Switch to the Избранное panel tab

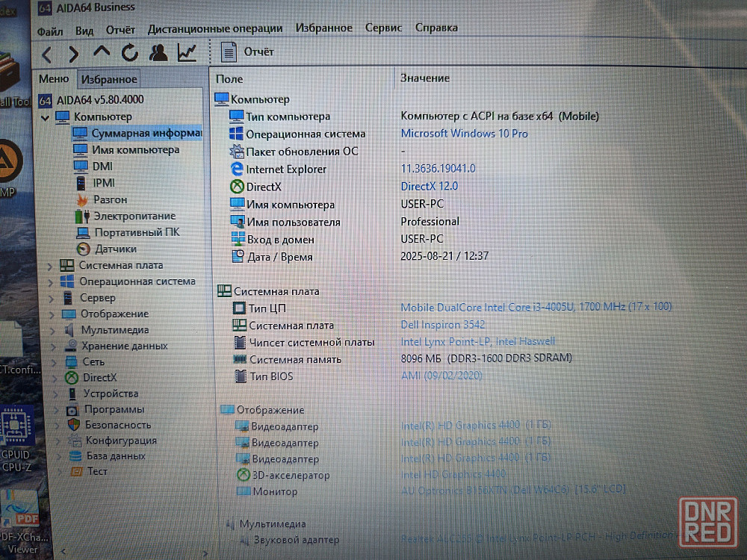point(109,79)
